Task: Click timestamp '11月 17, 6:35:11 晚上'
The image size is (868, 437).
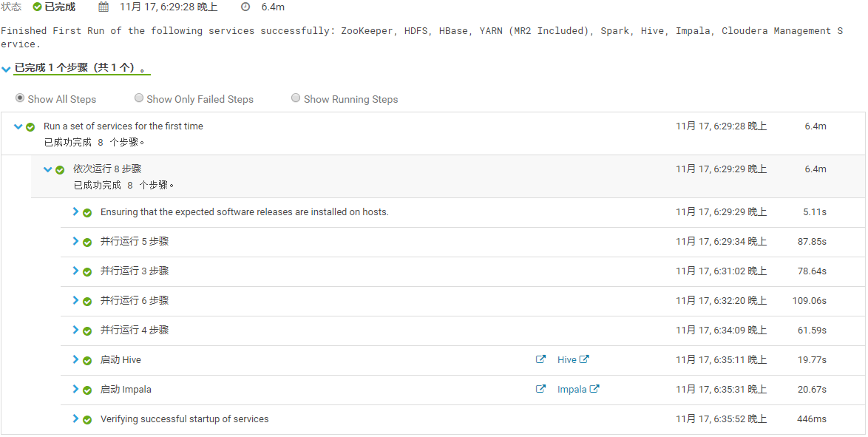Action: tap(722, 360)
